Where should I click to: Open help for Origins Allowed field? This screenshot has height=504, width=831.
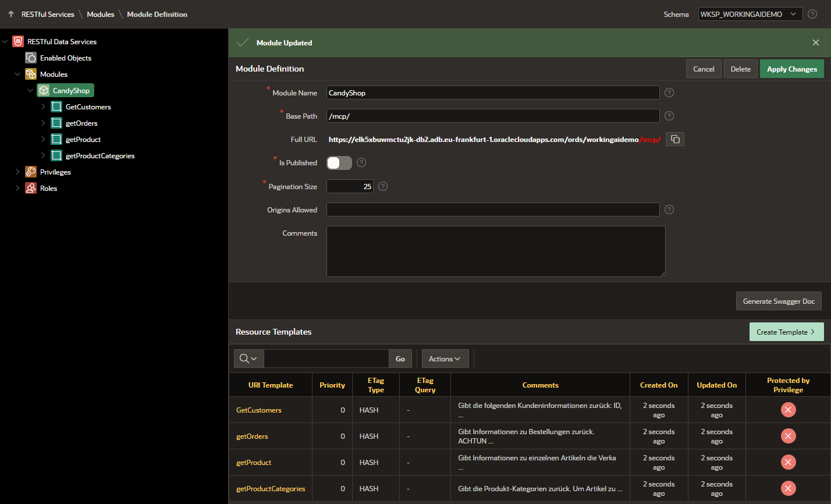669,210
